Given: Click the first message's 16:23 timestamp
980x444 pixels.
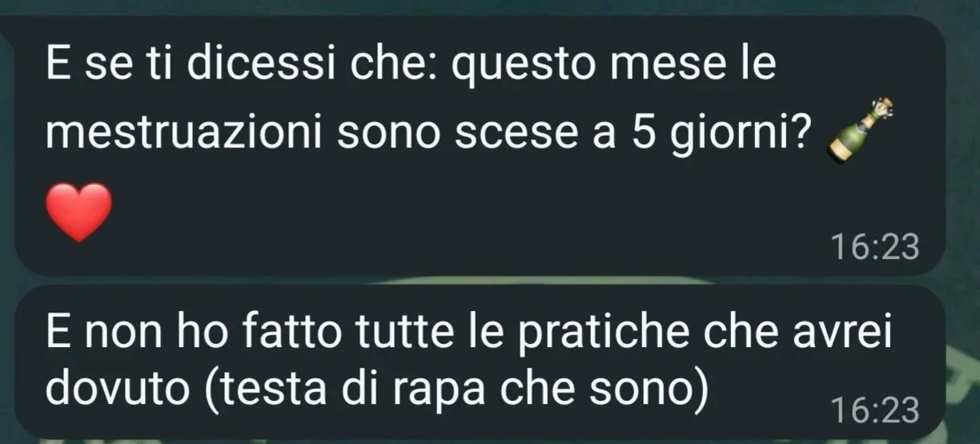Looking at the screenshot, I should click(874, 248).
